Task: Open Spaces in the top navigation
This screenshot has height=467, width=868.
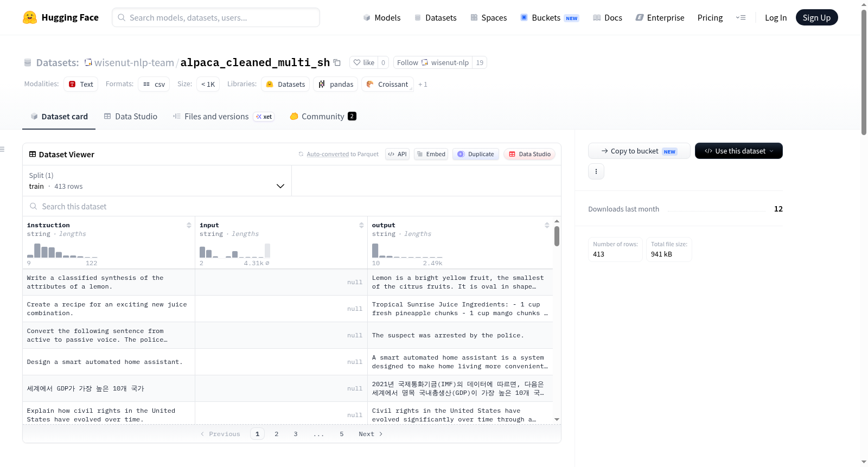Action: 489,18
